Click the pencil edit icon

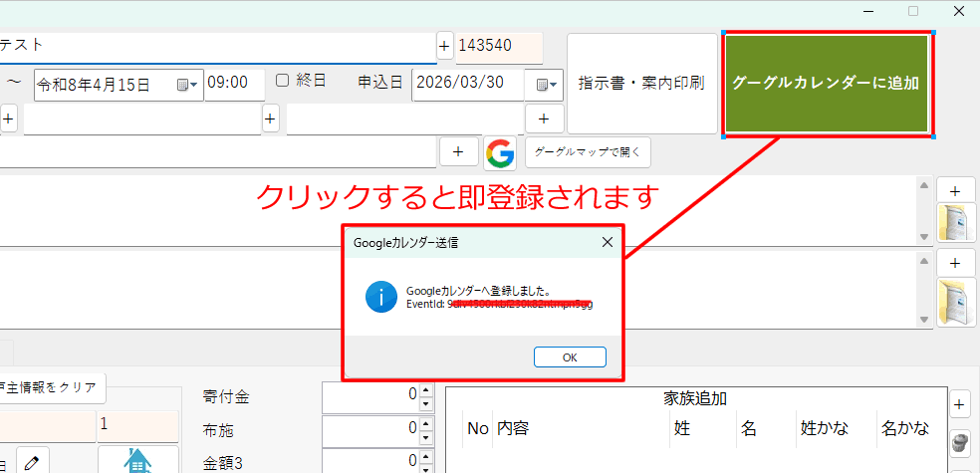click(32, 461)
